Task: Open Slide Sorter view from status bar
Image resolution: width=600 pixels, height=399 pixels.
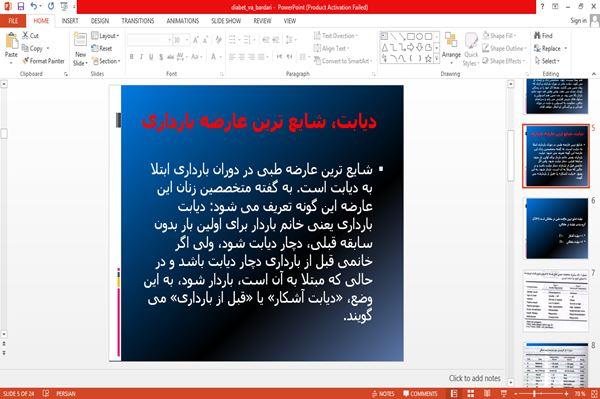Action: tap(471, 394)
